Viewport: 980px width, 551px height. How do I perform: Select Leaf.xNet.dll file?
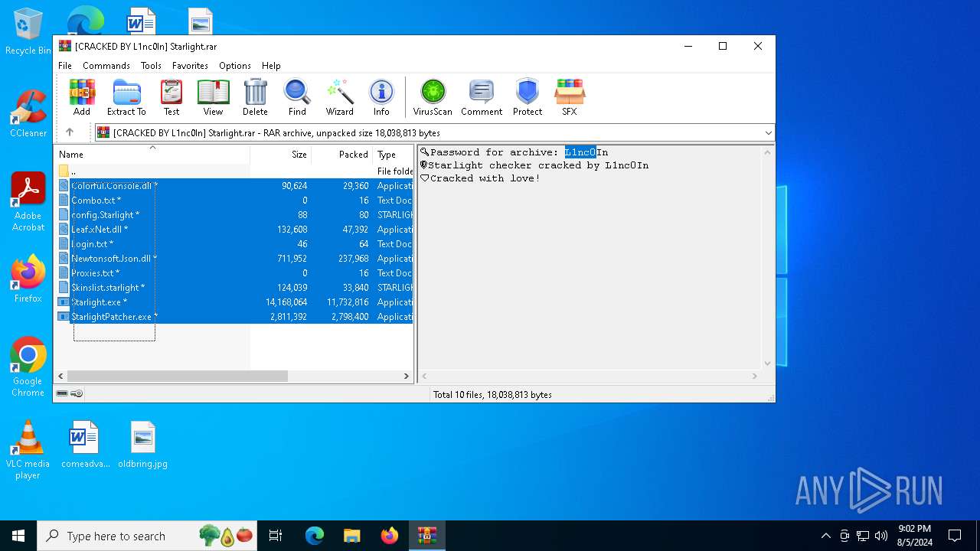(234, 230)
